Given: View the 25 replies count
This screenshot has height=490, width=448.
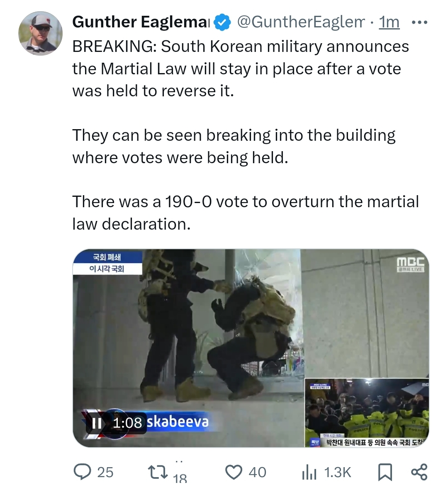Looking at the screenshot, I should pyautogui.click(x=105, y=472).
